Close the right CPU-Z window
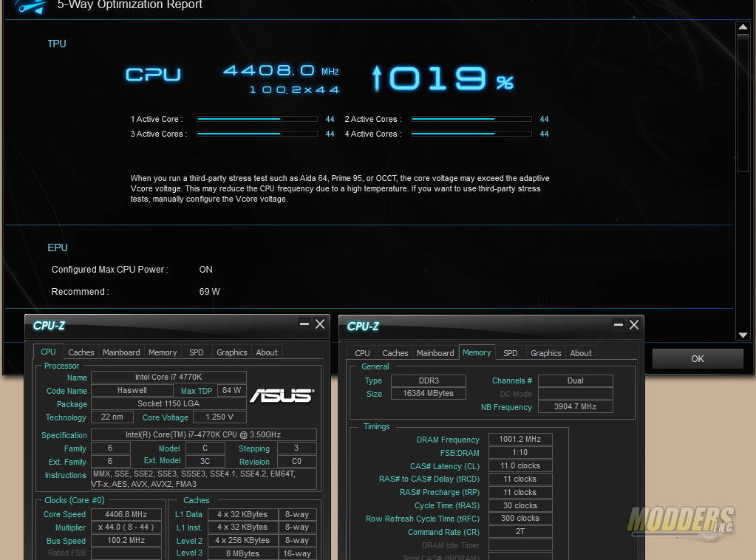 634,324
